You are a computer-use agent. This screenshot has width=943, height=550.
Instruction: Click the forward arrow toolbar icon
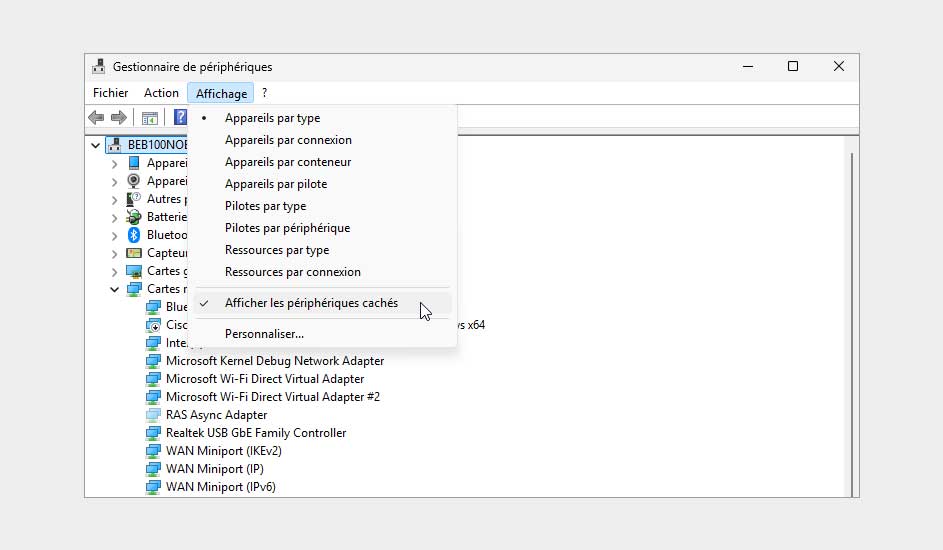coord(119,118)
